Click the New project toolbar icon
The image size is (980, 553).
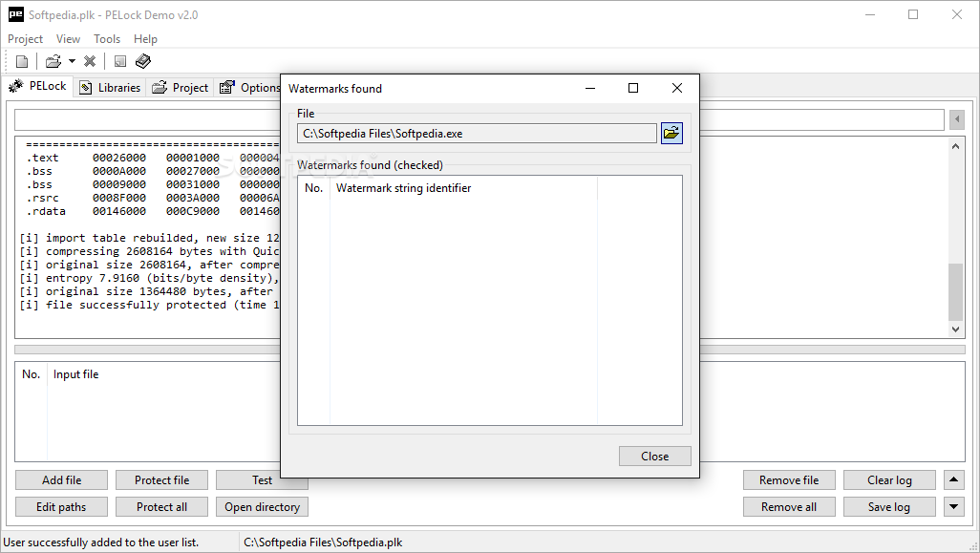pos(22,61)
